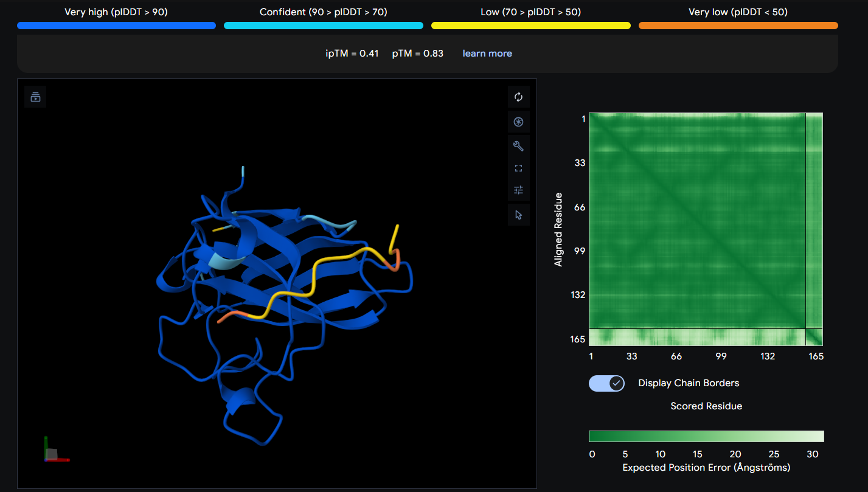868x492 pixels.
Task: Click the 'Confident (90 > pLDDT > 70)' label
Action: point(324,12)
